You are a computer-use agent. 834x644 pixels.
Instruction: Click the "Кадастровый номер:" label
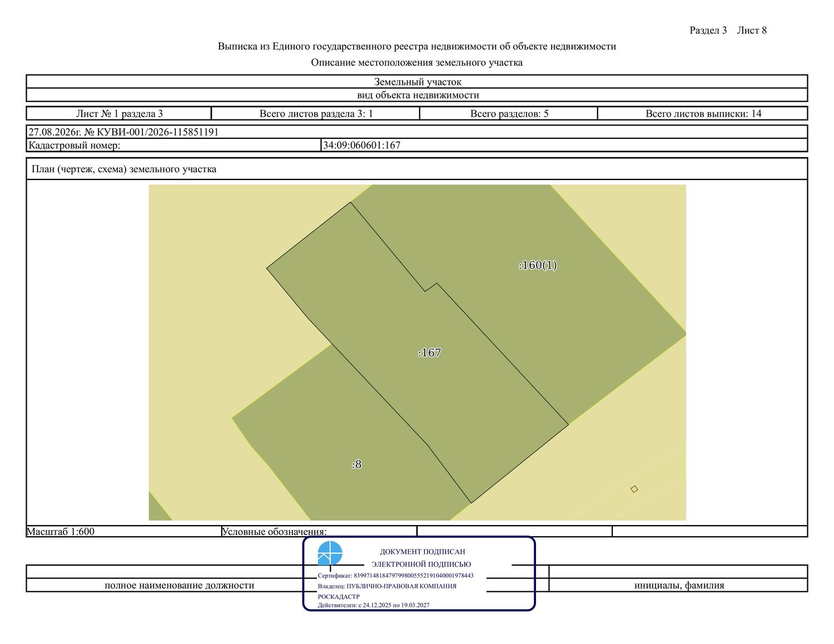pos(74,145)
